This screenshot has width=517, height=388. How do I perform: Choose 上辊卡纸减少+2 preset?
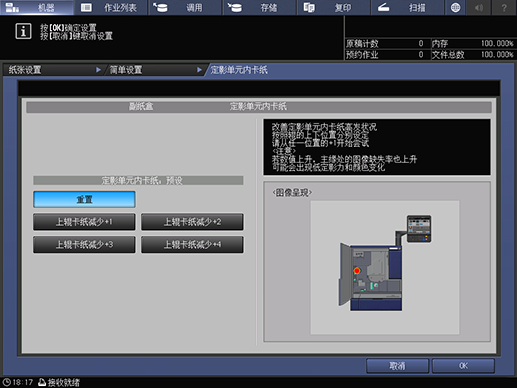point(192,222)
